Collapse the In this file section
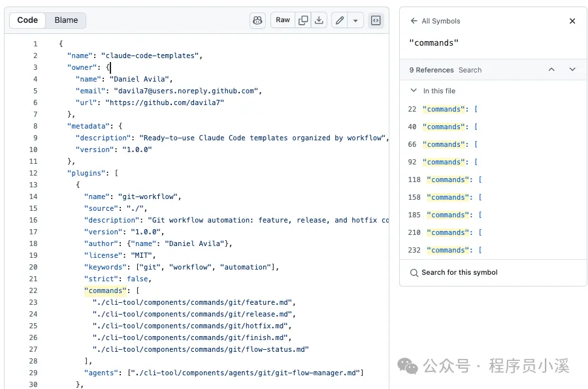588x389 pixels. [x=414, y=90]
